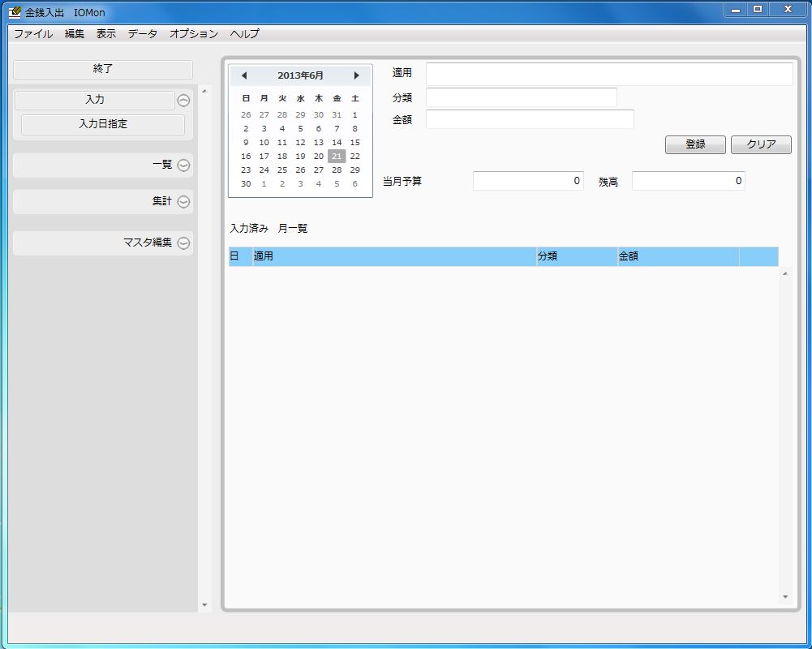Select May 31 in the calendar
Image resolution: width=812 pixels, height=649 pixels.
(337, 115)
